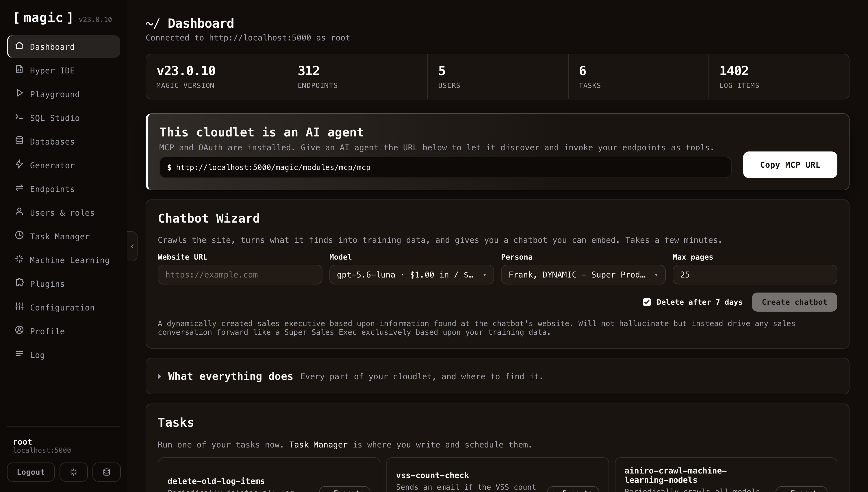Open the Model dropdown
Viewport: 868px width, 492px height.
click(x=411, y=274)
